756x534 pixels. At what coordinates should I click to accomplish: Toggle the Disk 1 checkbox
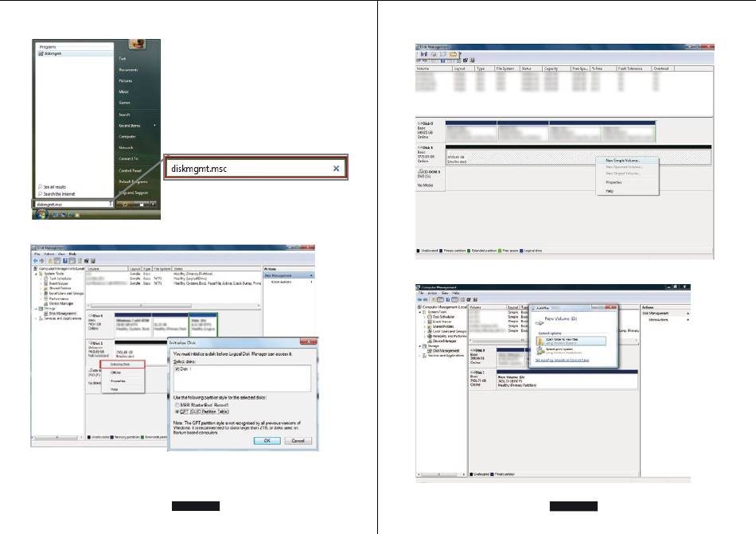(178, 368)
